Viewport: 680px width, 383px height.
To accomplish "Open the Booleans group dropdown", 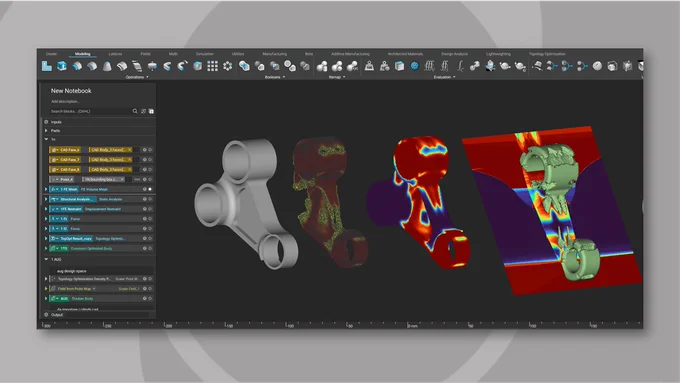I will pos(275,77).
